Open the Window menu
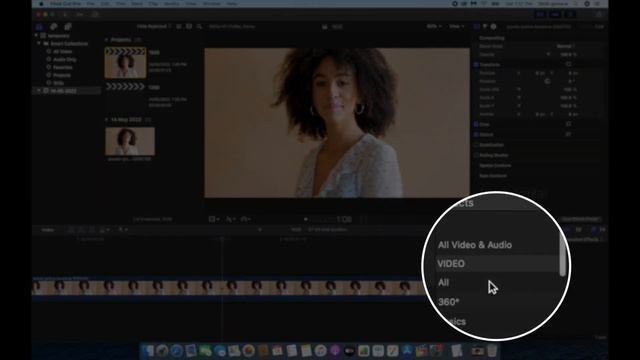640x360 pixels. [x=211, y=4]
